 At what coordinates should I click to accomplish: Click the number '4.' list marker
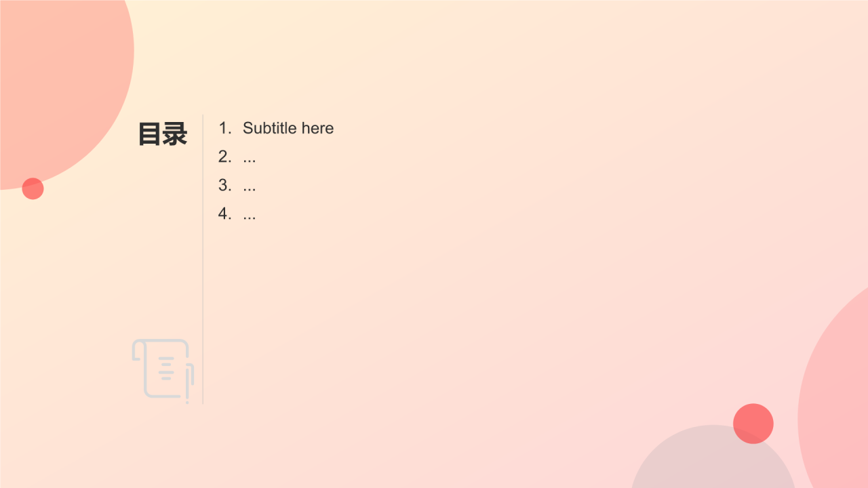coord(225,213)
